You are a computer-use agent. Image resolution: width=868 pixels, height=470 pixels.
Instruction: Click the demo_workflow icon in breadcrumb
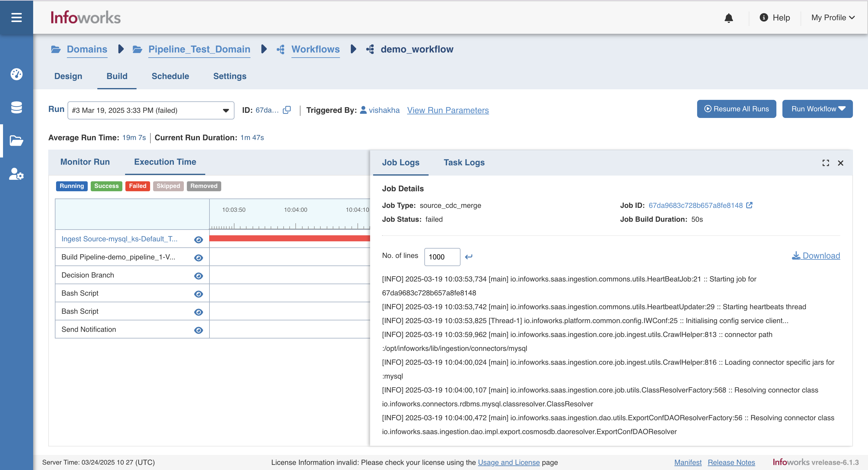pyautogui.click(x=370, y=49)
